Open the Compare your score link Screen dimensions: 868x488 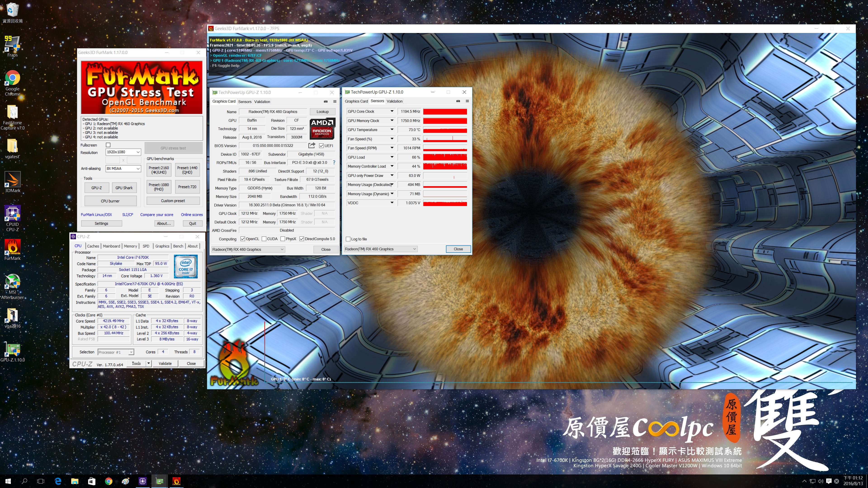[157, 215]
